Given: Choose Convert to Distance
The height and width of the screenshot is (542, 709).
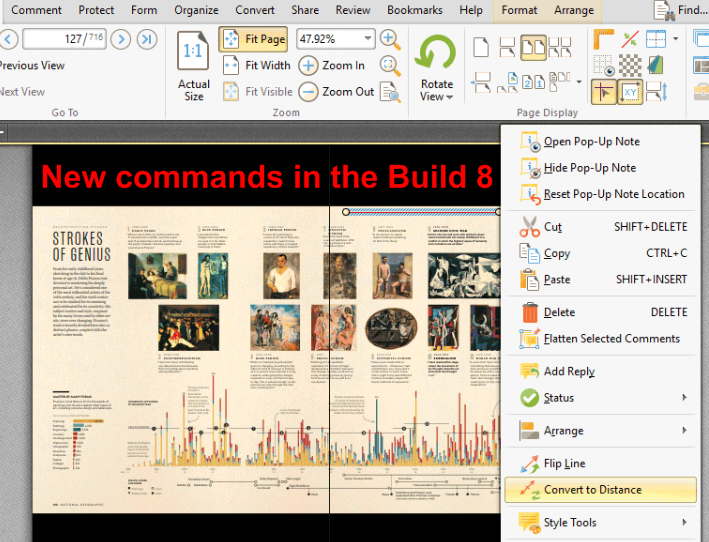Looking at the screenshot, I should click(600, 490).
